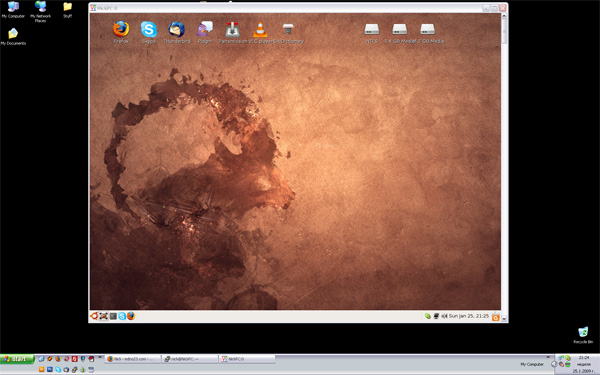Viewport: 600px width, 375px height.
Task: Click the Windows Start button
Action: [17, 359]
